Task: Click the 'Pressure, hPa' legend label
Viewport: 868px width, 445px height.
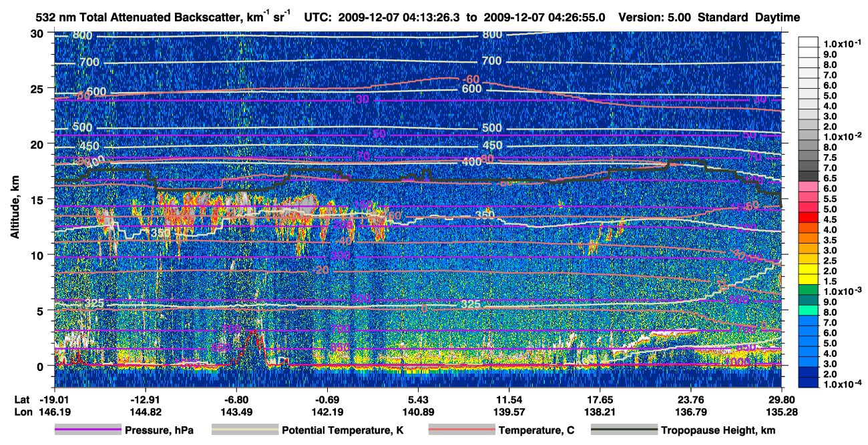Action: [x=159, y=430]
